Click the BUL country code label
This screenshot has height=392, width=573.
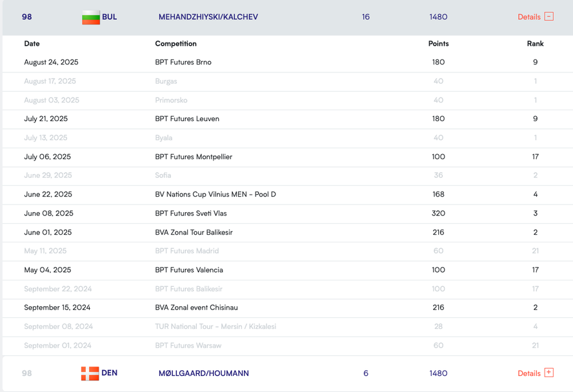click(x=110, y=17)
